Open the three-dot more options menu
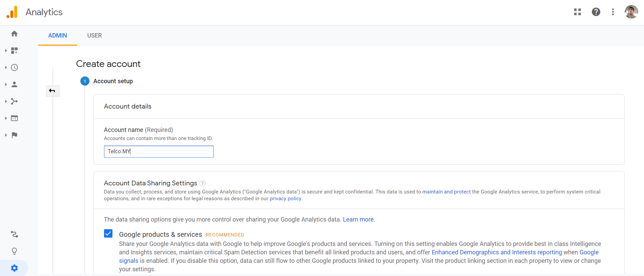Viewport: 644px width, 276px height. point(613,12)
